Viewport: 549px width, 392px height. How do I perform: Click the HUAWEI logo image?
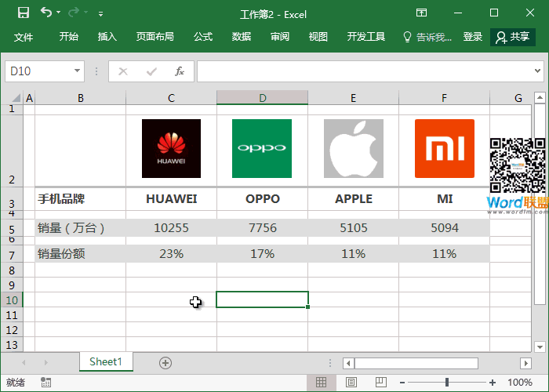(x=171, y=148)
